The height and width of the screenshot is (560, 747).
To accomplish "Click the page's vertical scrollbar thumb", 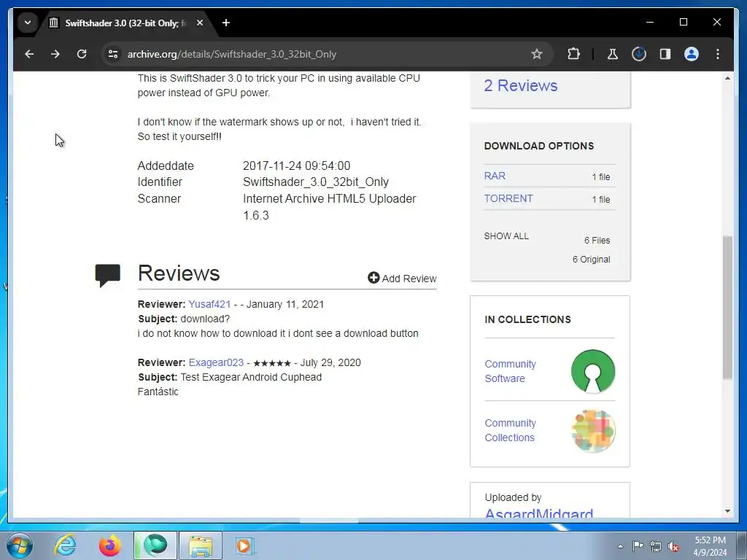I will tap(727, 307).
